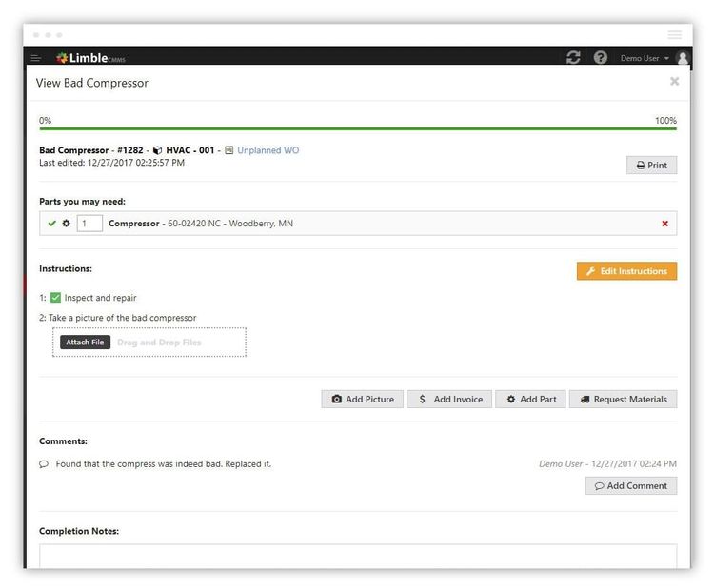Click the green checkmark on Compressor part
The width and height of the screenshot is (714, 588).
[x=51, y=224]
